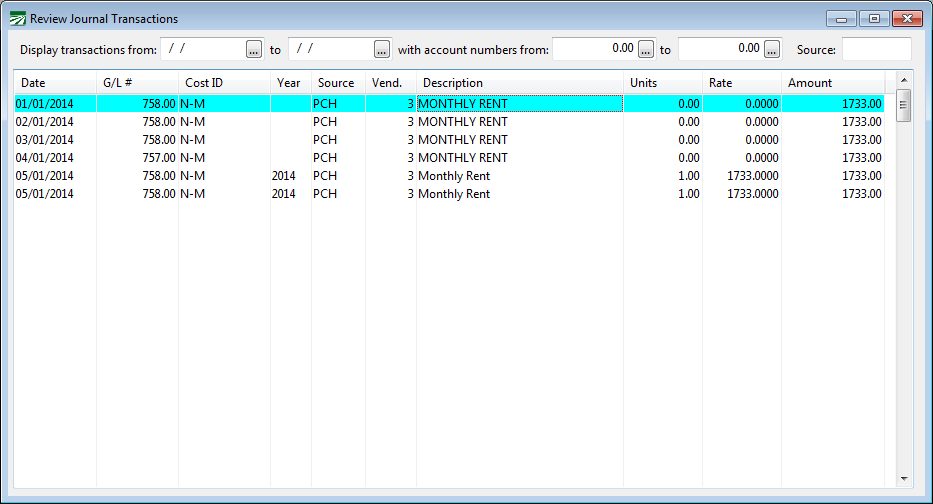
Task: Select the 04/01/2014 transaction with G/L 757.00
Action: 448,158
